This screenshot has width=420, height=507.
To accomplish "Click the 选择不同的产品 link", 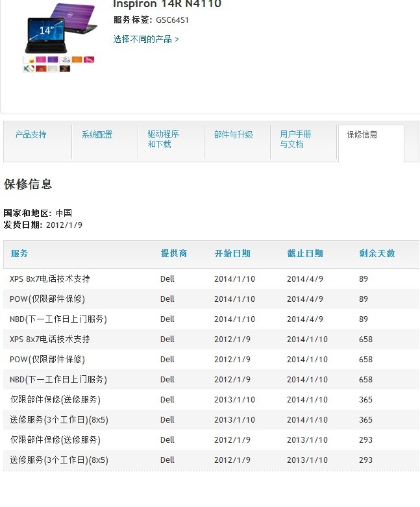I will click(146, 39).
